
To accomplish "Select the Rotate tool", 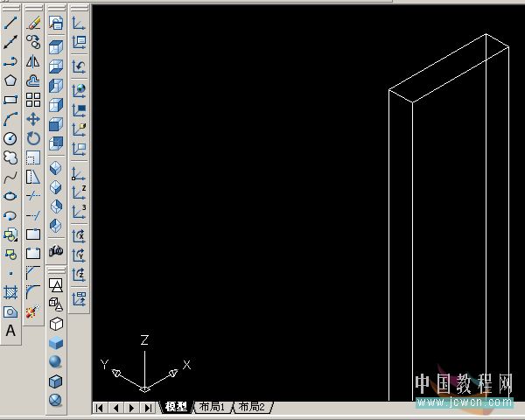I will tap(33, 138).
